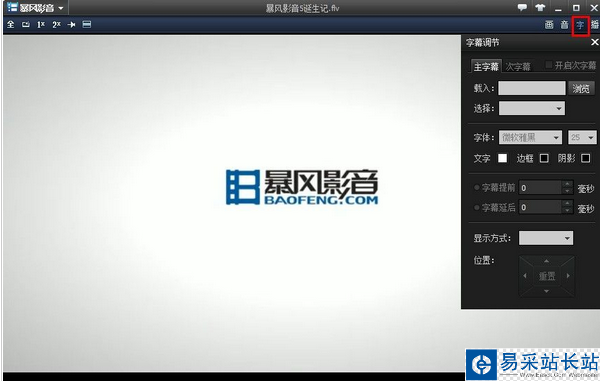Open the 播 playback settings panel
The image size is (600, 381).
595,25
